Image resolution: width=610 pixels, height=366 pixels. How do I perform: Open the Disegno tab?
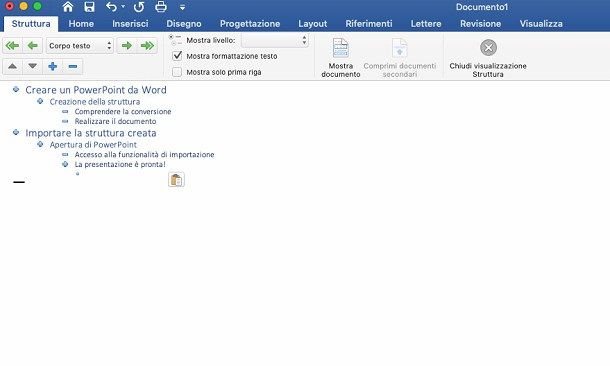184,24
